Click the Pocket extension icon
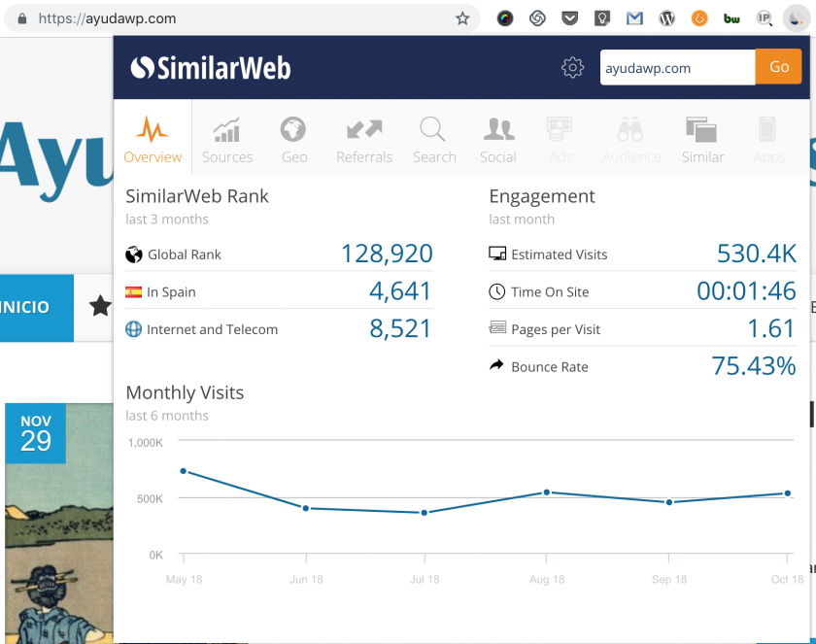 pyautogui.click(x=570, y=18)
